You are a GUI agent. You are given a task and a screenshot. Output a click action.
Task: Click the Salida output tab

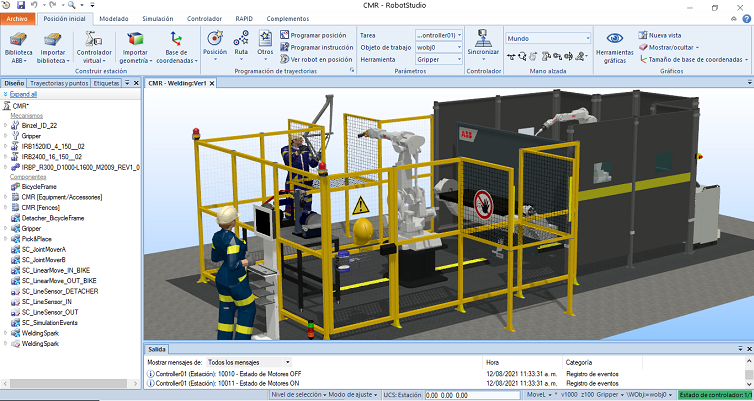157,349
